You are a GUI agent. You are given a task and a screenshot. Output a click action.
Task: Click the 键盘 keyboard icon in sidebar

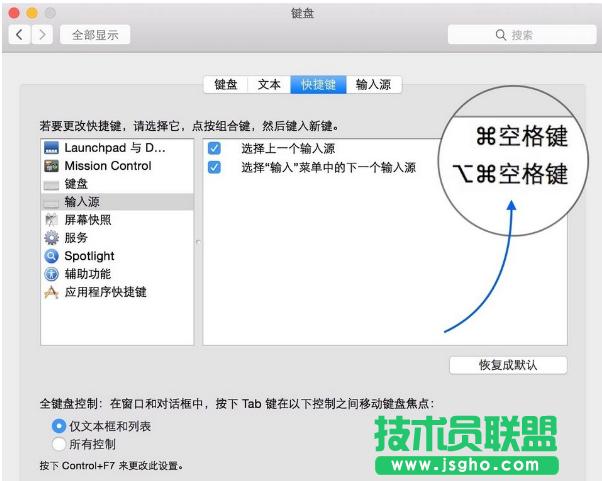[x=52, y=184]
